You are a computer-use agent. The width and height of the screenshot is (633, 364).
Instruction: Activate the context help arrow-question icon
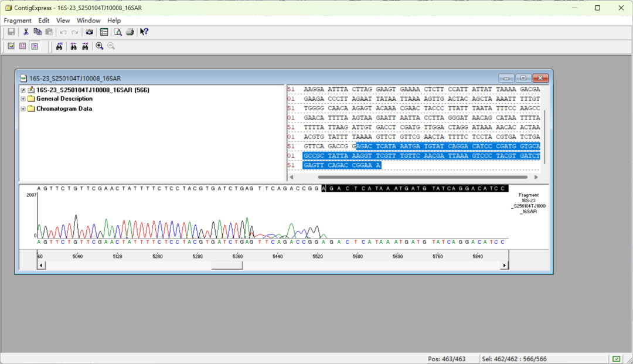(144, 32)
